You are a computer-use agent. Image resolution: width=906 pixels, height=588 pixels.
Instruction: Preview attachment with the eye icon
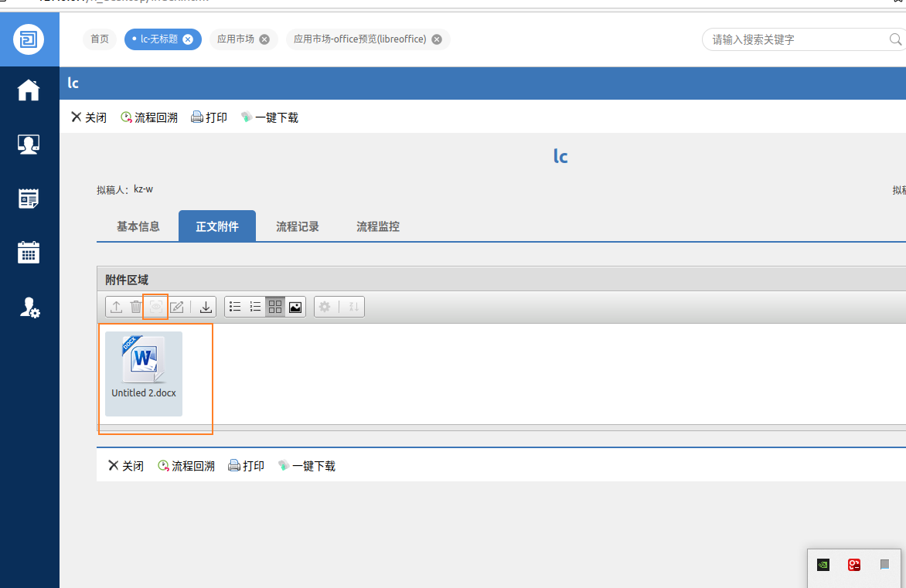[x=155, y=307]
